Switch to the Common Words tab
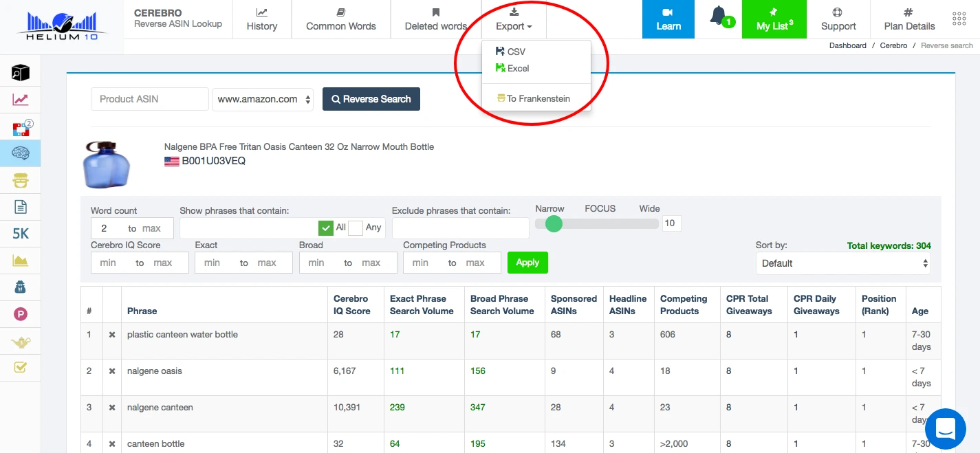The image size is (980, 453). click(x=340, y=19)
